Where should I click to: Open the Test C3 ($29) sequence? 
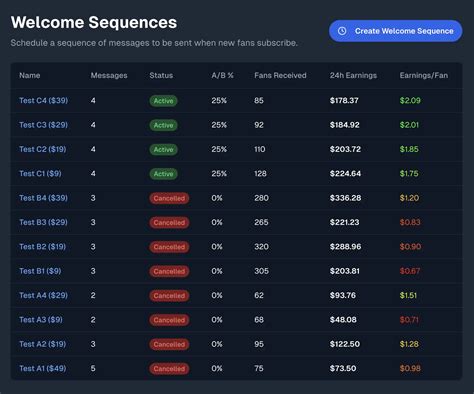43,125
